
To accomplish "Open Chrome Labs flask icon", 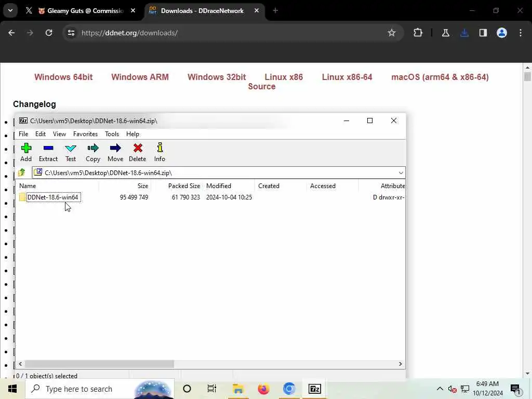I will (x=445, y=33).
